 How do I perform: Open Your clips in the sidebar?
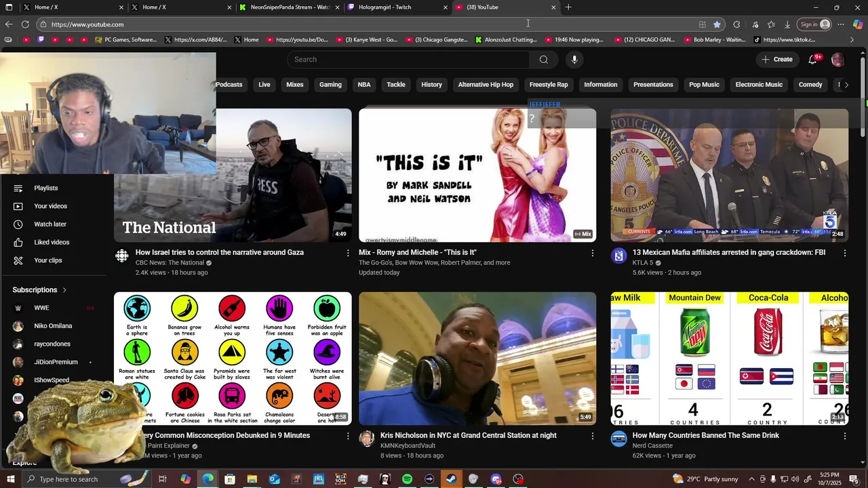[47, 260]
